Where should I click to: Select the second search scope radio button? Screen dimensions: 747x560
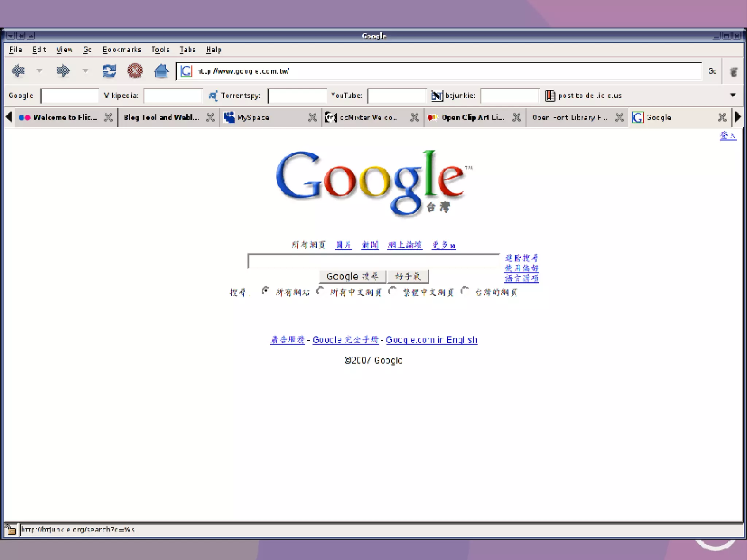click(x=320, y=291)
